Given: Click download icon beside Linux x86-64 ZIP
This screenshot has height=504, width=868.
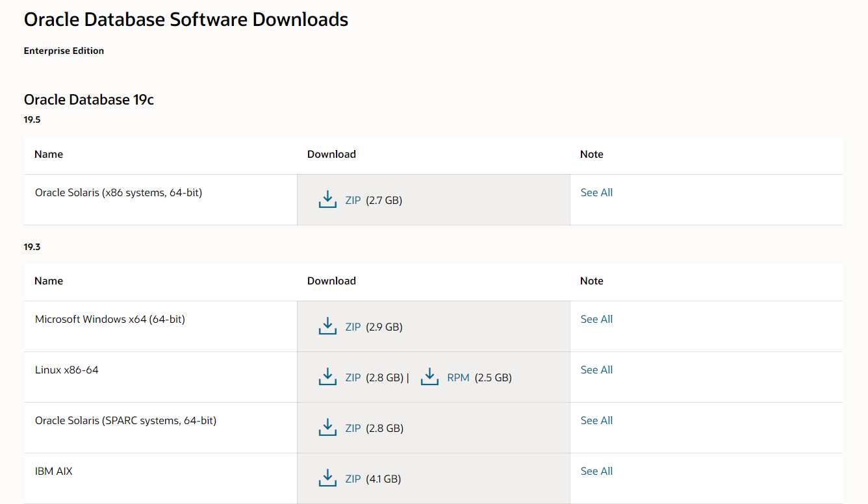Looking at the screenshot, I should 327,377.
